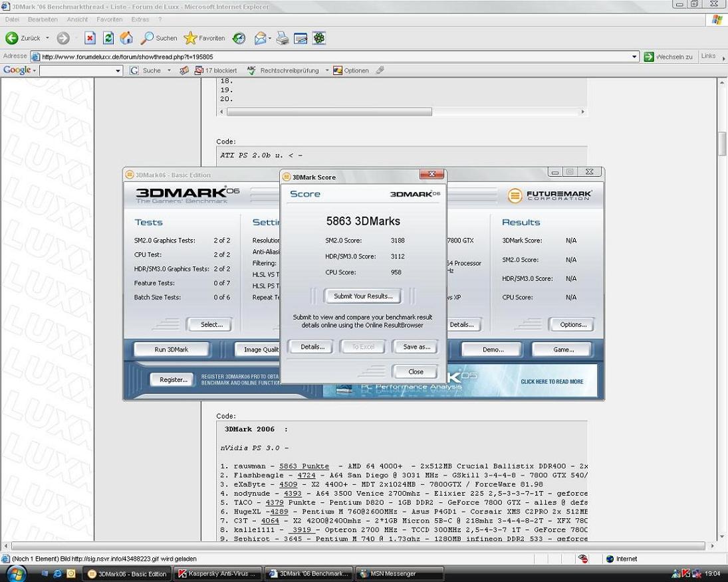Open the Extras menu

click(140, 19)
